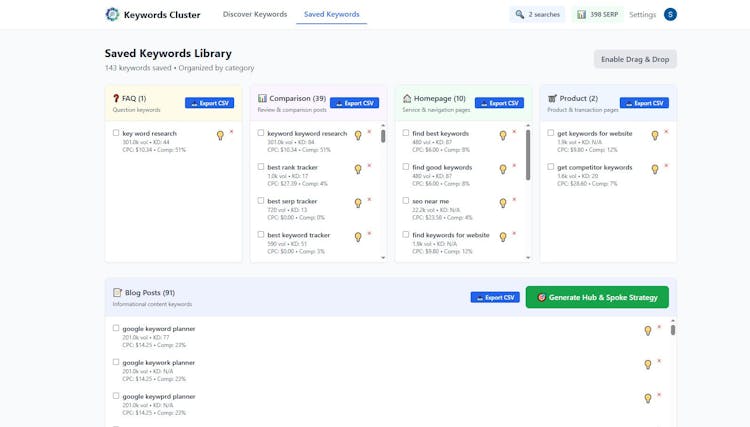750x427 pixels.
Task: Click lightbulb icon for 'seo near me'
Action: pyautogui.click(x=503, y=203)
